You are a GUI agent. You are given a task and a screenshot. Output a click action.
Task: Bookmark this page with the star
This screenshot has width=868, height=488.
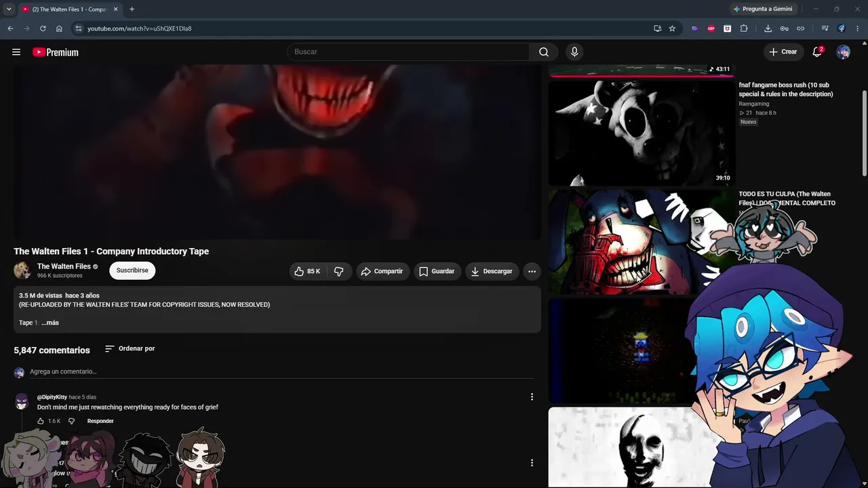click(x=672, y=28)
